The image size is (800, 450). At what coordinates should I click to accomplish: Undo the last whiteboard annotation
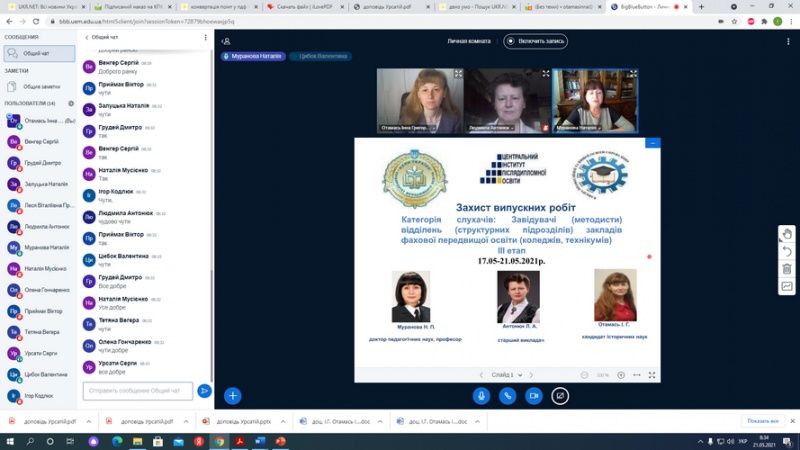click(787, 252)
